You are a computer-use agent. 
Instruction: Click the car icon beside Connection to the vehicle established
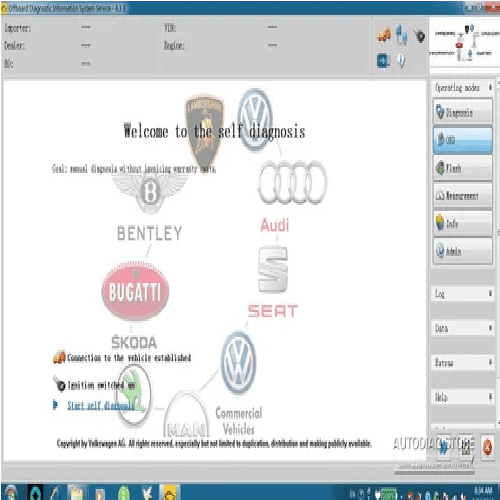click(59, 357)
